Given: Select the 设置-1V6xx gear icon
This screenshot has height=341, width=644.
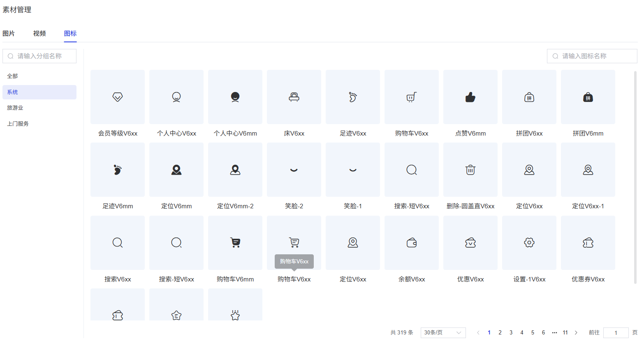Looking at the screenshot, I should point(529,243).
